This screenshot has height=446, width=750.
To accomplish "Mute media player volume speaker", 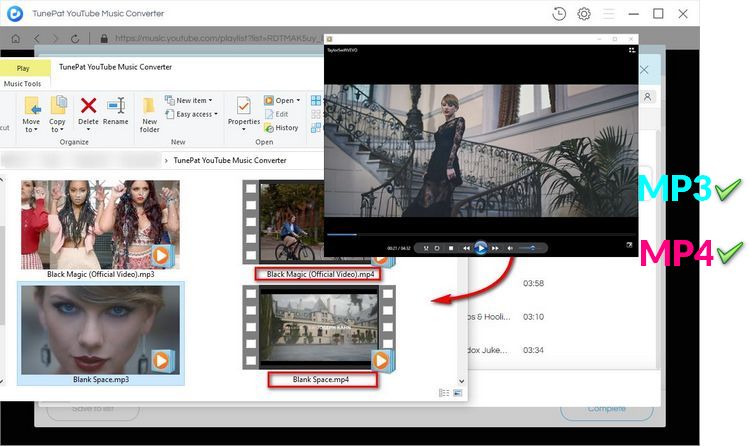I will [510, 248].
